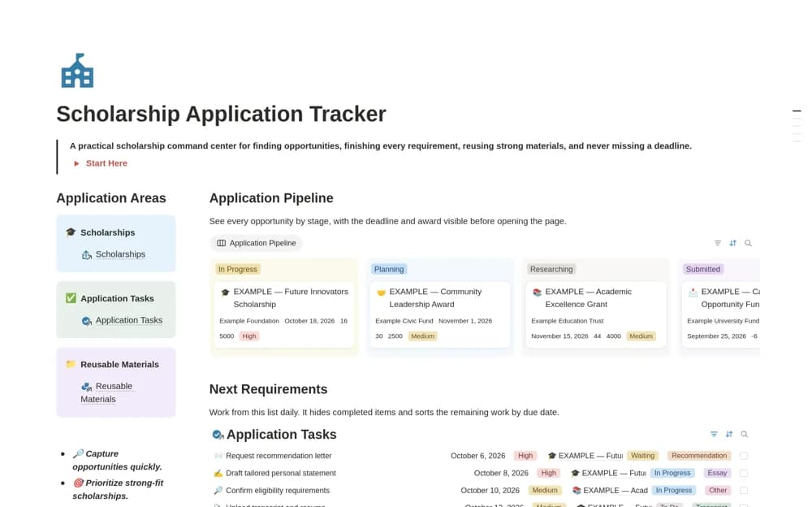Open the Application Tasks database title
The image size is (812, 507).
[281, 435]
